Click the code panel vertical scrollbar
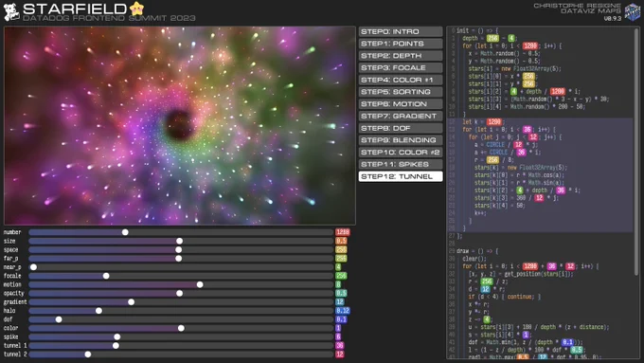This screenshot has width=644, height=363. click(636, 152)
